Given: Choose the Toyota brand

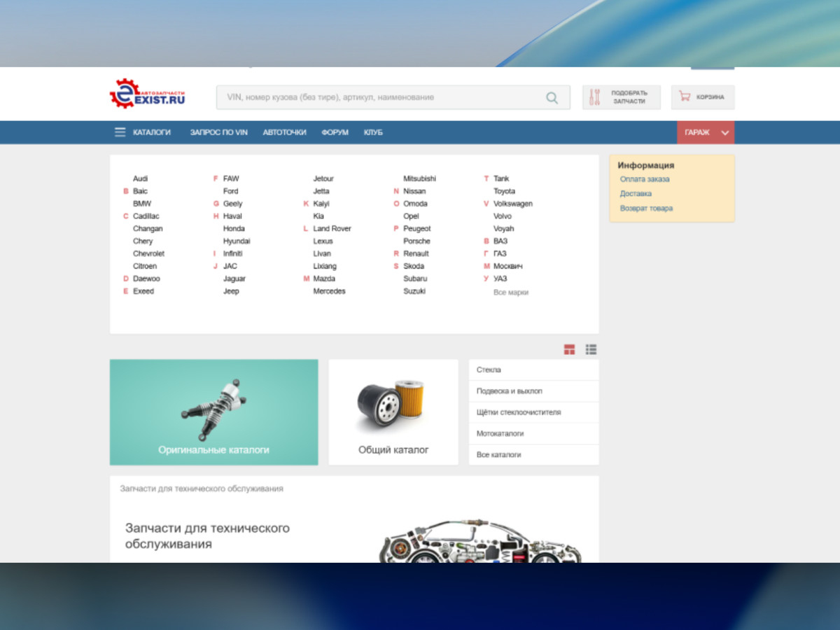Looking at the screenshot, I should pyautogui.click(x=504, y=191).
